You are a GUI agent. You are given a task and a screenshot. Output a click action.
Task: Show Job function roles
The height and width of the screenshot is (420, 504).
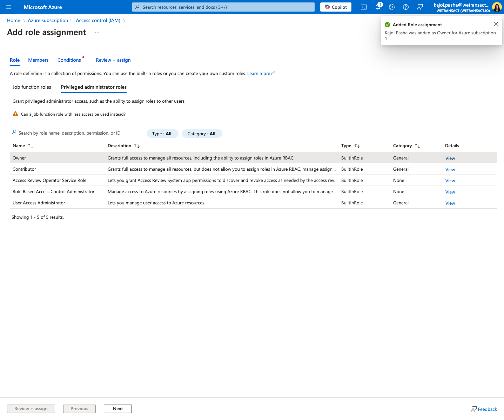pos(32,87)
